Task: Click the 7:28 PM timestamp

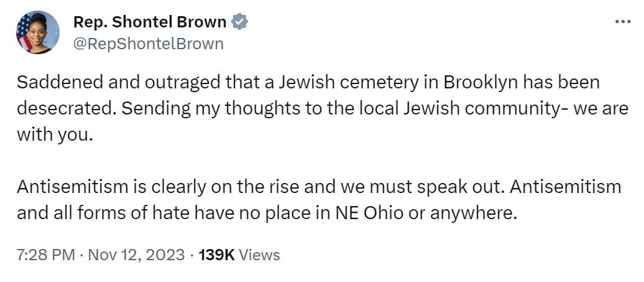Action: pos(45,255)
